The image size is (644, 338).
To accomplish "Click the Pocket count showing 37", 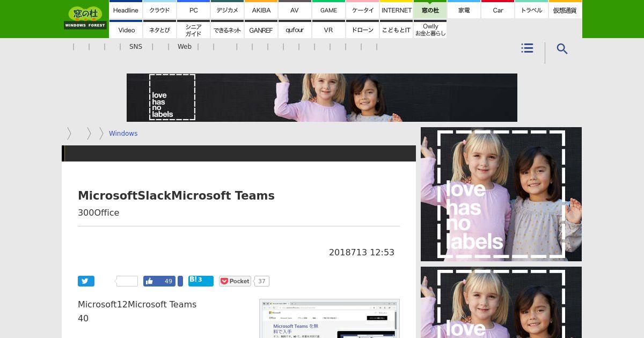I will [x=261, y=281].
